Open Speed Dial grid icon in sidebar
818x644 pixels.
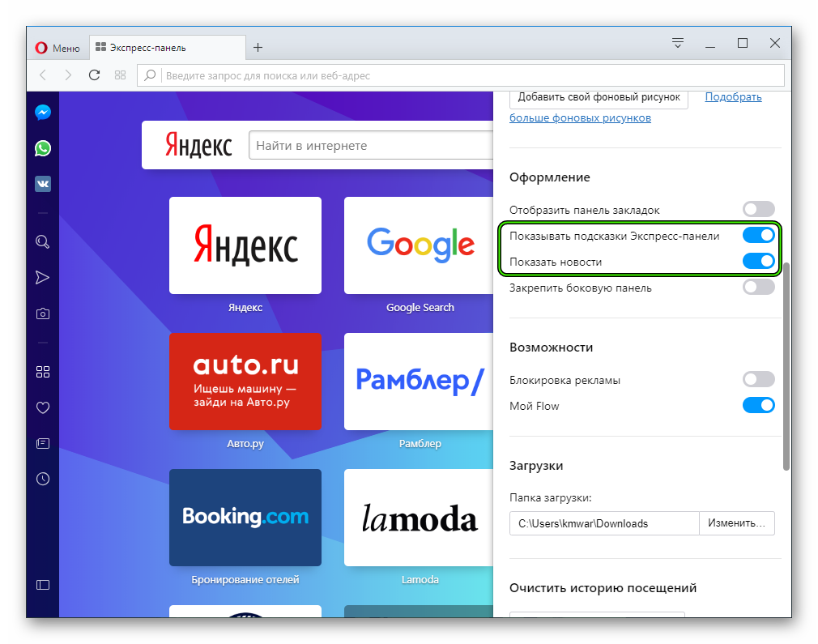43,372
